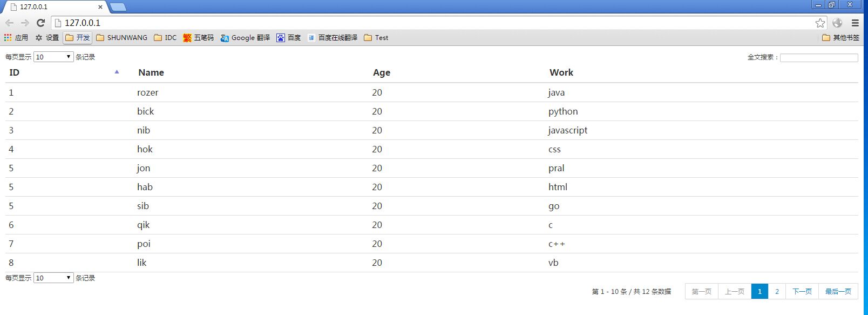The image size is (868, 315).
Task: Sort the table by ID column
Action: coord(15,72)
